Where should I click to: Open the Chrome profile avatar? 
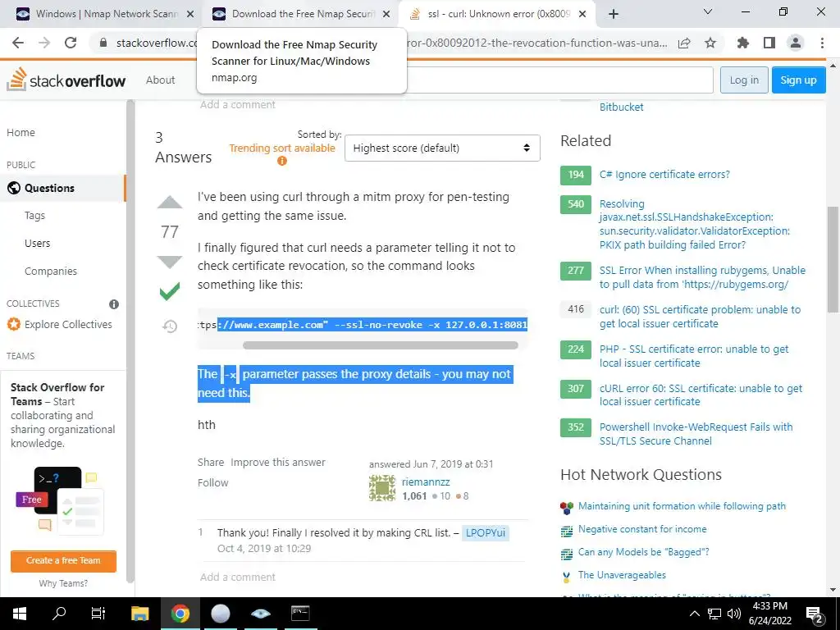pos(796,43)
